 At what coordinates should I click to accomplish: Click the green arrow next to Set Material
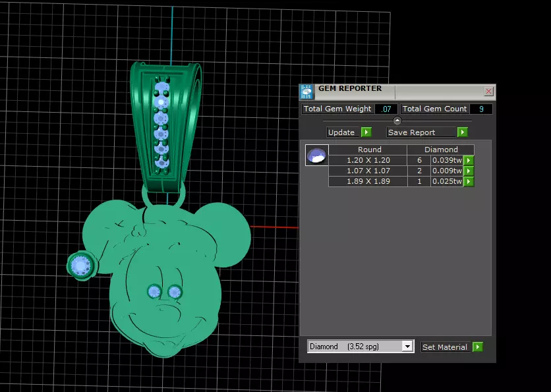click(x=478, y=347)
